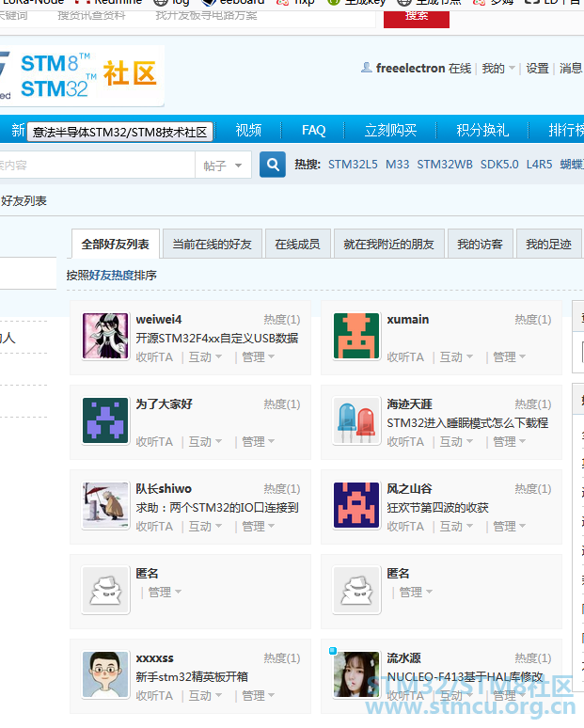Image resolution: width=584 pixels, height=728 pixels.
Task: Expand 管理 dropdown for xumain
Action: pyautogui.click(x=510, y=357)
